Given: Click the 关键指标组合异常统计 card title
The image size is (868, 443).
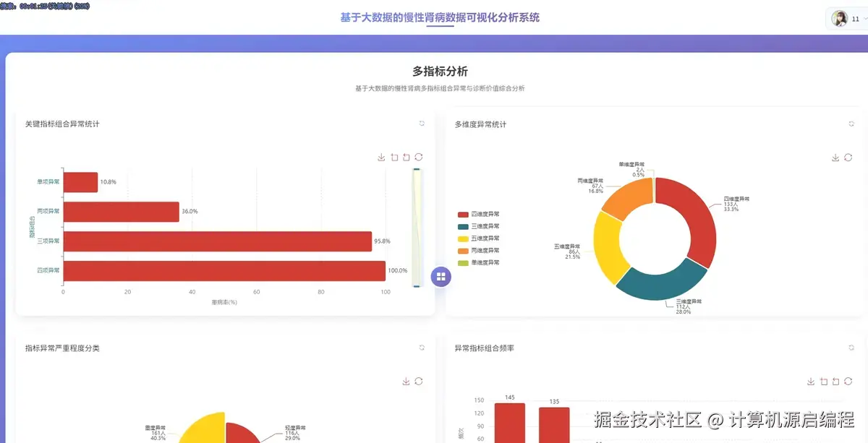Looking at the screenshot, I should (x=62, y=124).
